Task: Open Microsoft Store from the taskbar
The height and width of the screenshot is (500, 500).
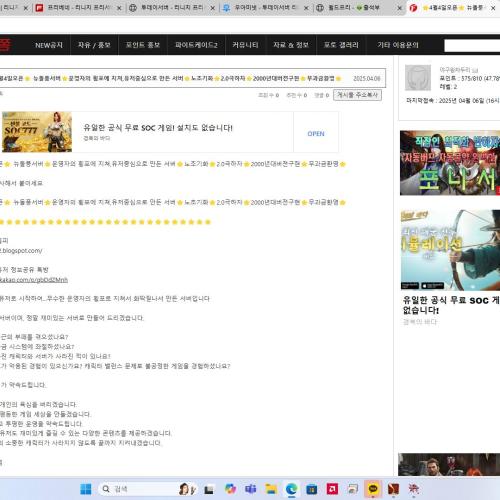Action: [312, 489]
